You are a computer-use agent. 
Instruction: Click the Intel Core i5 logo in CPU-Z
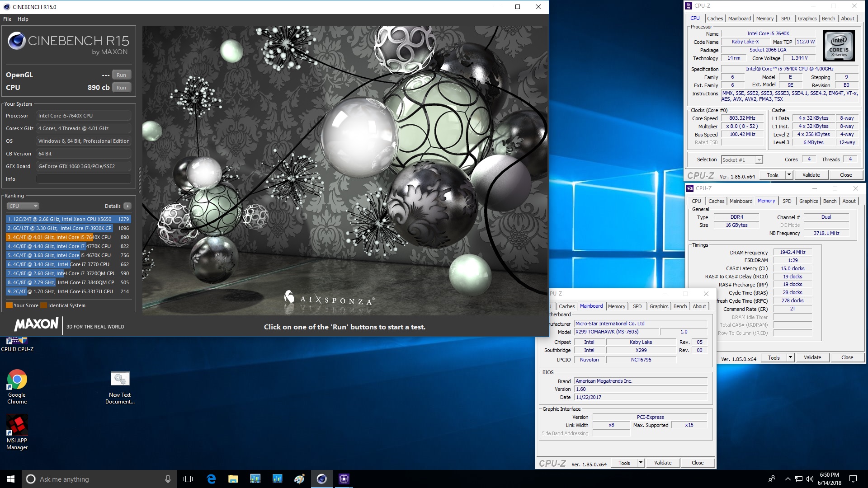pyautogui.click(x=839, y=46)
